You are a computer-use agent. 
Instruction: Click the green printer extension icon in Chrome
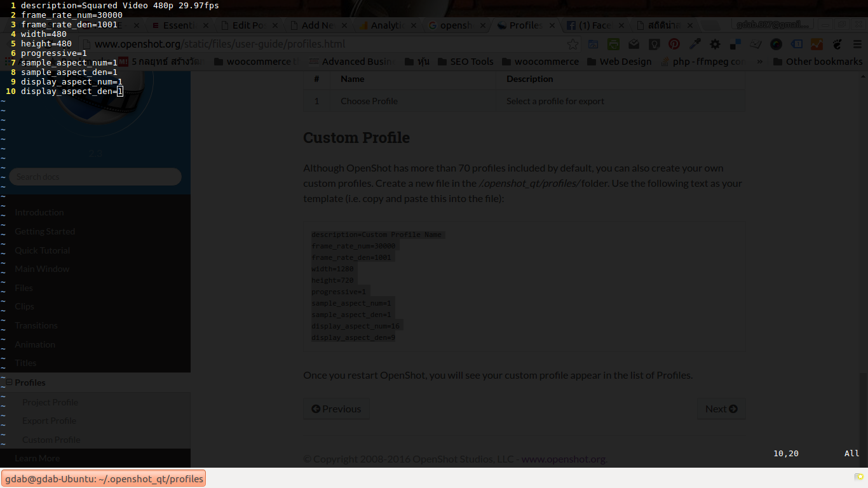pos(613,44)
